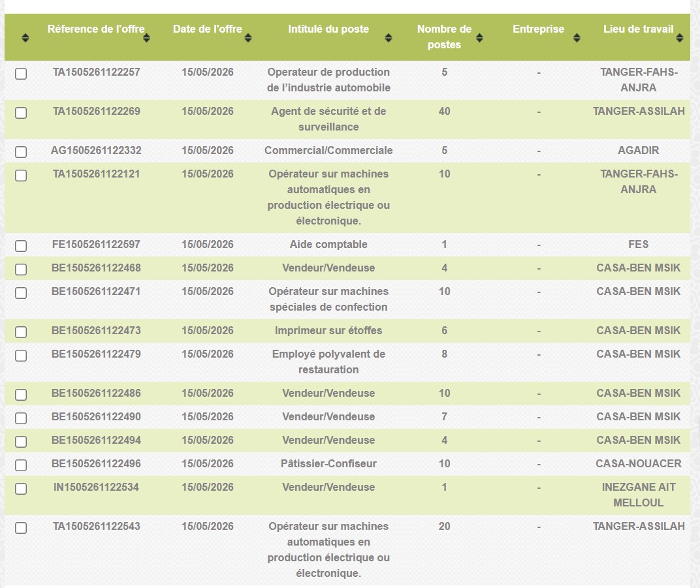Screen dimensions: 700x588
Task: Check the box for BE1505261122496 Pâtissier-Confiseur
Action: click(x=21, y=465)
